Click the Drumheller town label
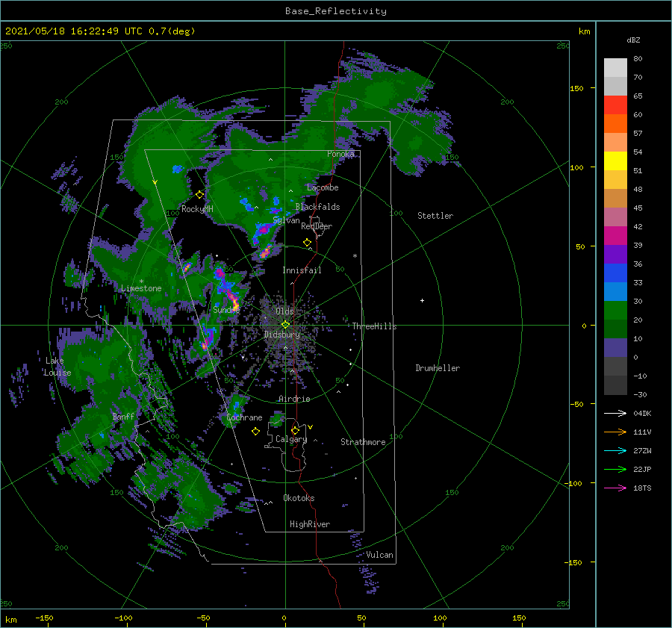 438,368
